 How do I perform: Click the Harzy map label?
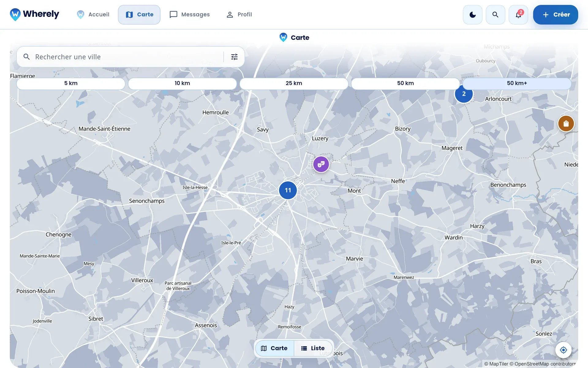[477, 226]
